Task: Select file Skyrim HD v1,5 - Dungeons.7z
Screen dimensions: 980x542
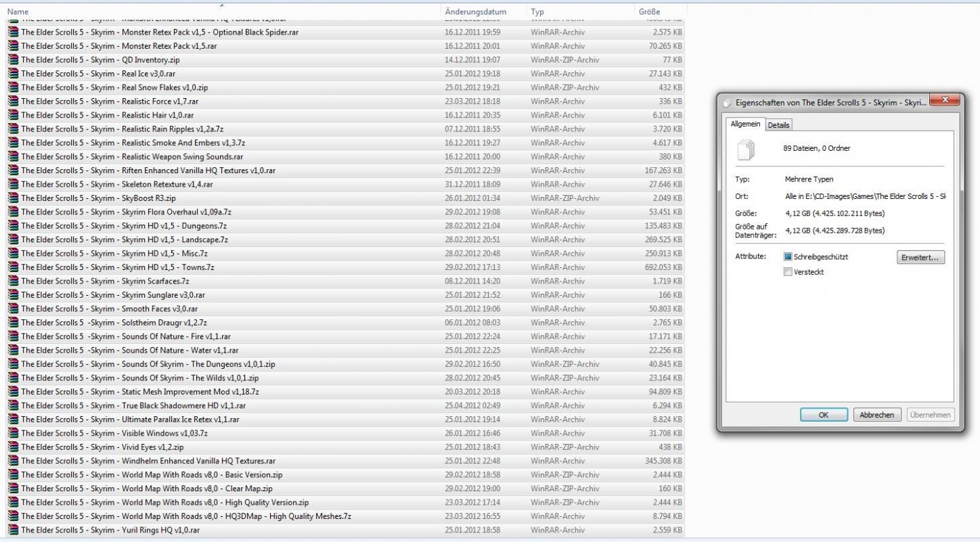Action: [x=345, y=226]
